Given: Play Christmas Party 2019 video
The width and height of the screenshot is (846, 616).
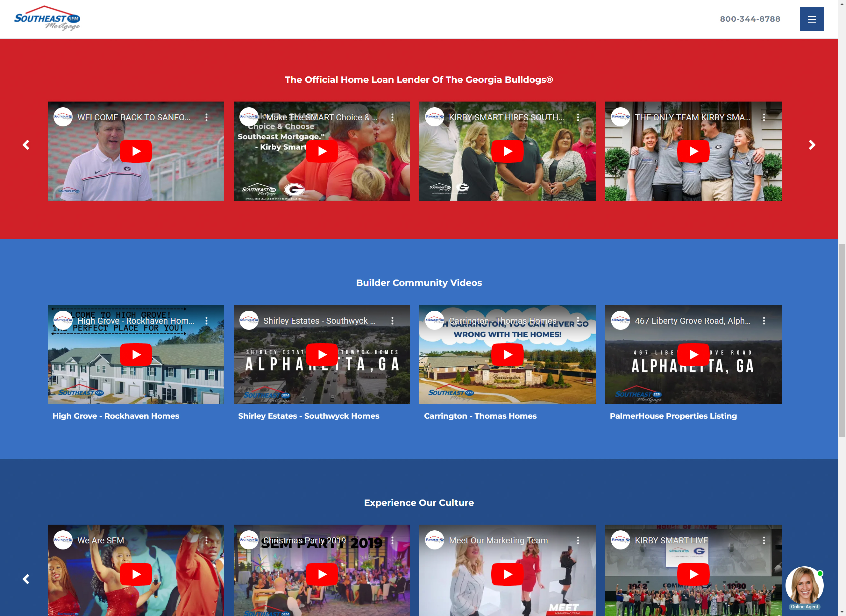Looking at the screenshot, I should point(322,574).
